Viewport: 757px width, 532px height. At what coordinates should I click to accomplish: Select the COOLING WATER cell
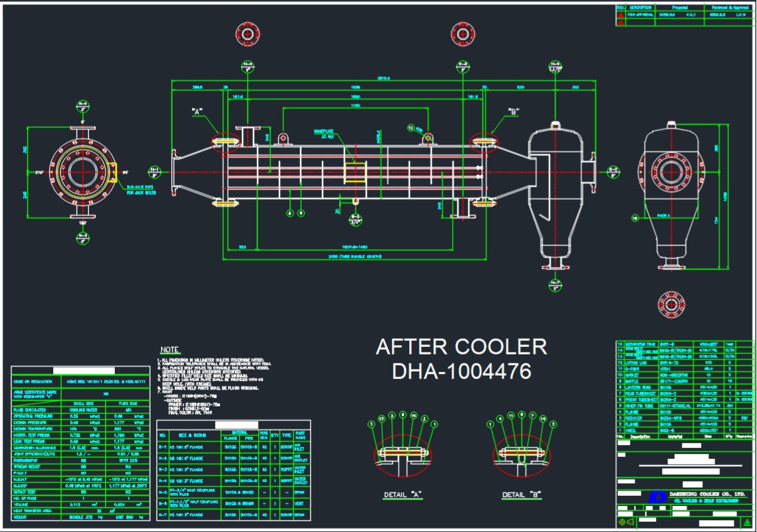pyautogui.click(x=83, y=410)
